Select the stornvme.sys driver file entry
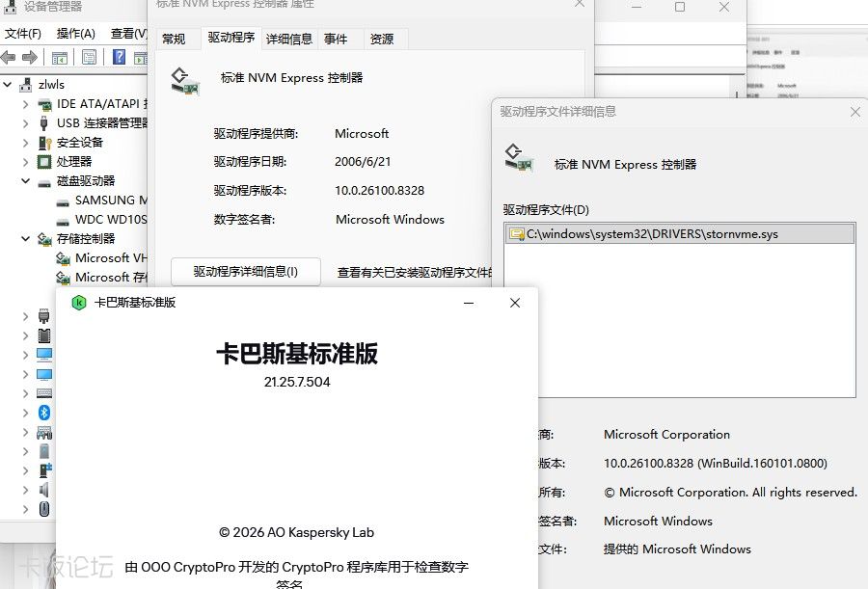868x589 pixels. tap(679, 233)
